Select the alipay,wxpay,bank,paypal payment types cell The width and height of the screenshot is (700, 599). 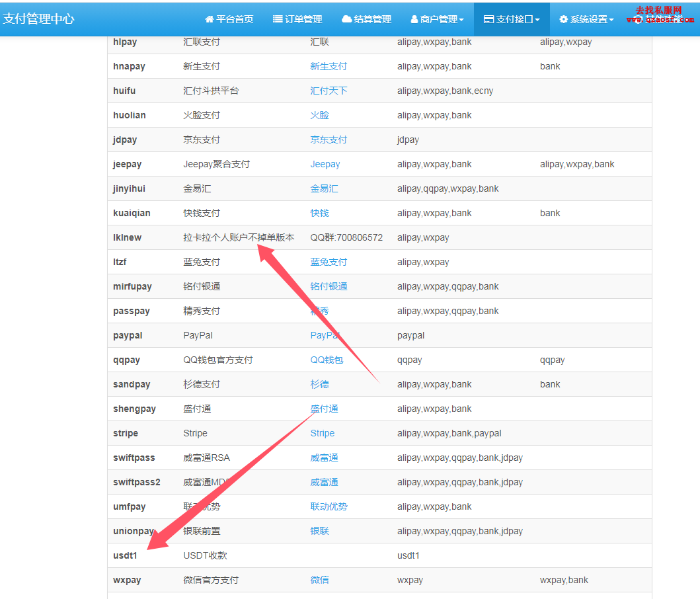coord(449,433)
